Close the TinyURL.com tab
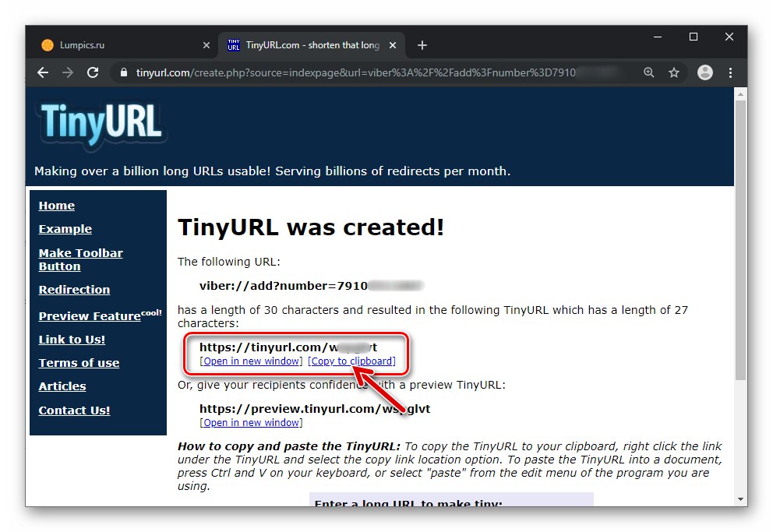 pyautogui.click(x=393, y=45)
